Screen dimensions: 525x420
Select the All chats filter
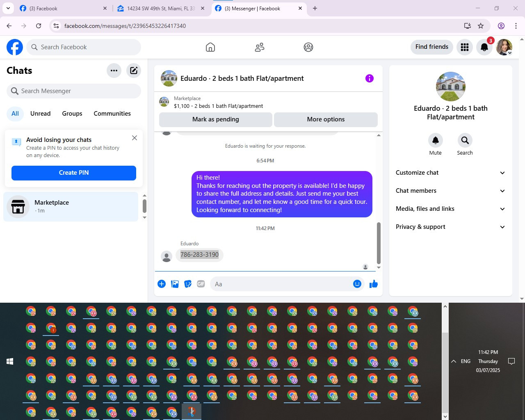(15, 114)
